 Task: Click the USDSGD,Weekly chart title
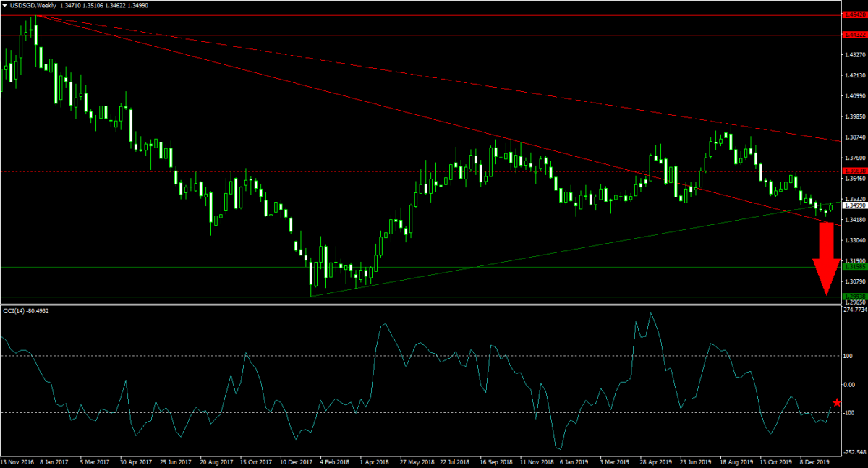[35, 6]
